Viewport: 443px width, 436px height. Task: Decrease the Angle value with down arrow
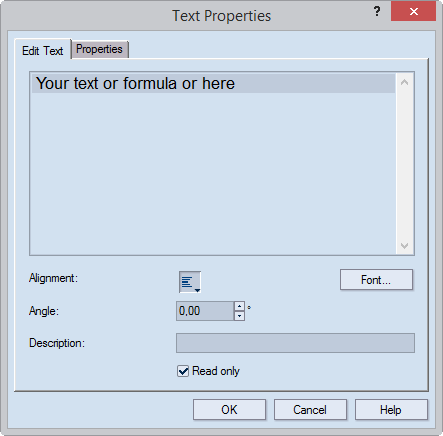click(239, 316)
